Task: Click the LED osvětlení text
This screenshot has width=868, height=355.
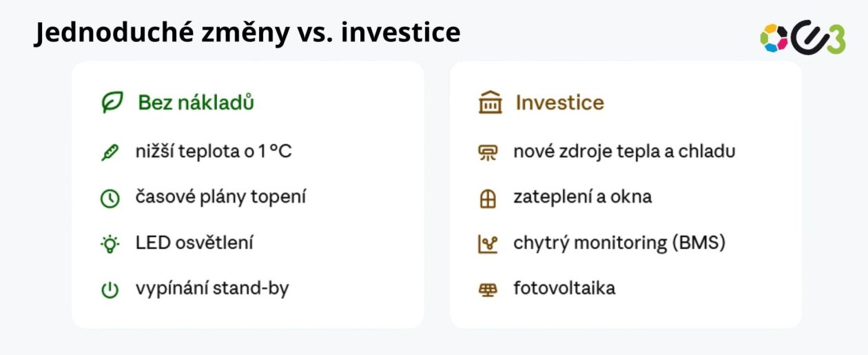Action: point(195,243)
